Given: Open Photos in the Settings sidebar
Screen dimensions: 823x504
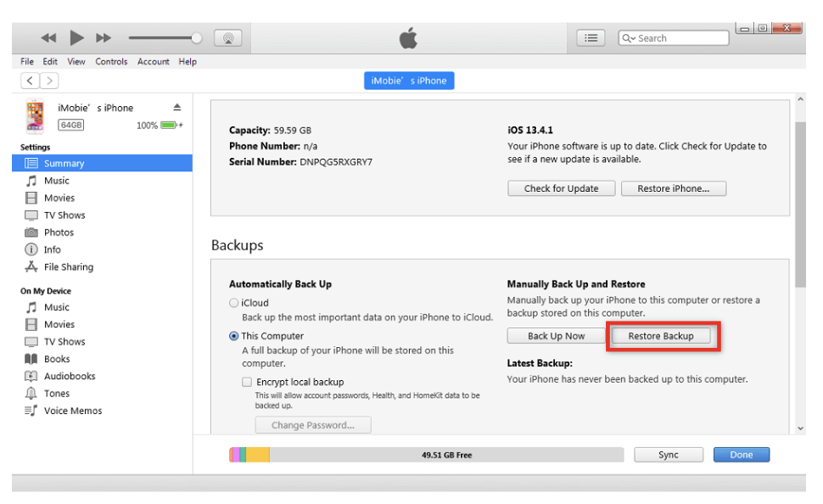Looking at the screenshot, I should click(59, 232).
